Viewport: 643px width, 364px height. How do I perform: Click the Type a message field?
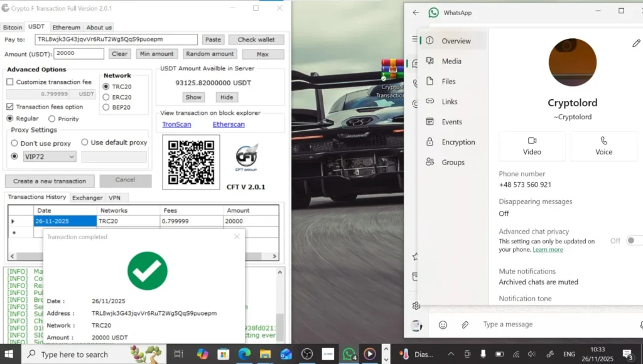[x=534, y=324]
